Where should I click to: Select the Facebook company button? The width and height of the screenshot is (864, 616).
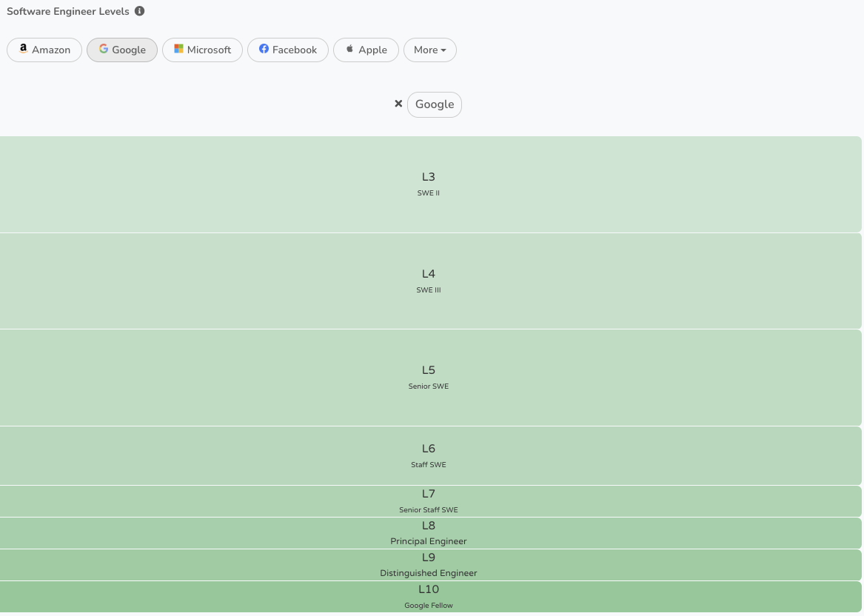288,50
